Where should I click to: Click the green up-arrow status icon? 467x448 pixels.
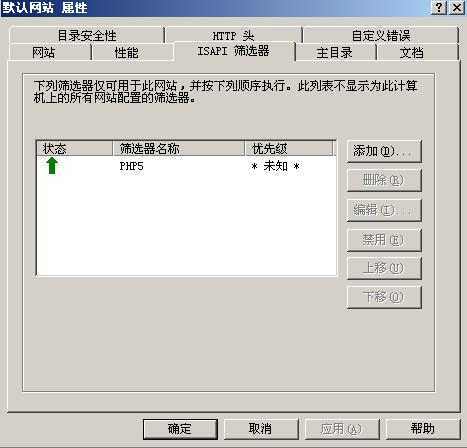[x=52, y=166]
